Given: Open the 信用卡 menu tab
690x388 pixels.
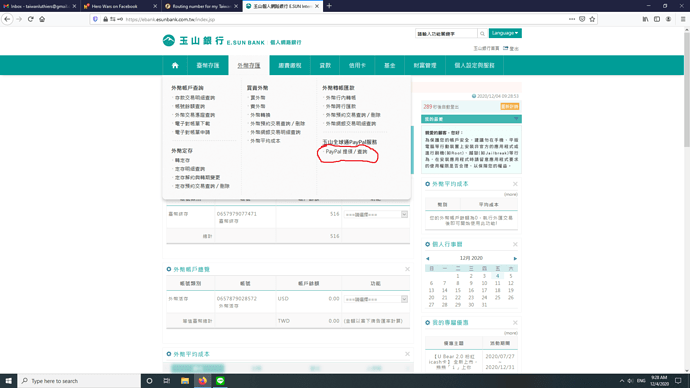Looking at the screenshot, I should (x=357, y=65).
